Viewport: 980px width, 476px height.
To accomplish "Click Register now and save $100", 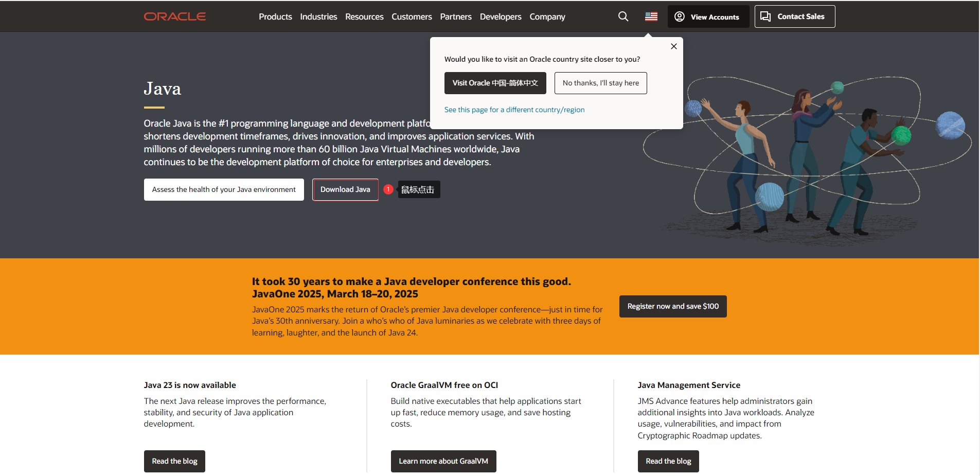I will tap(672, 306).
